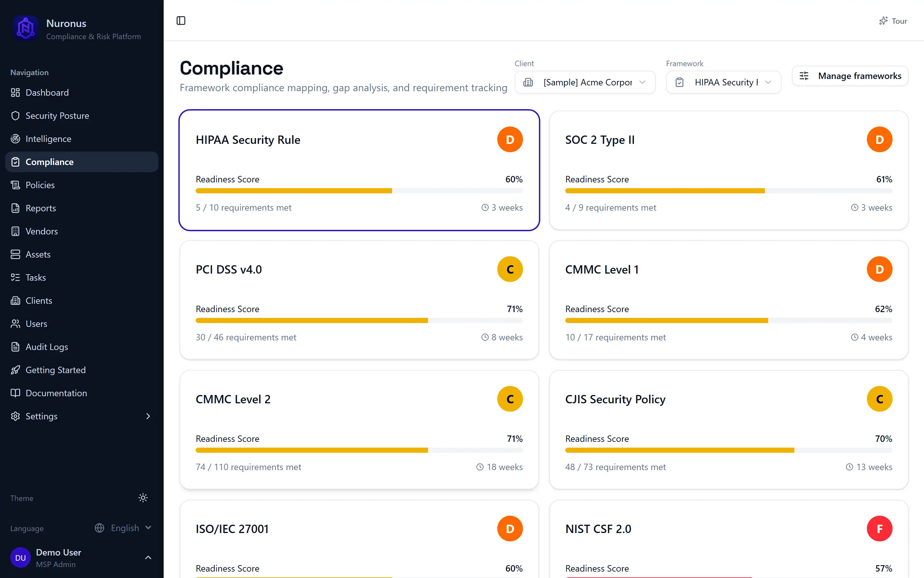Click the Audit Logs icon
924x578 pixels.
15,347
